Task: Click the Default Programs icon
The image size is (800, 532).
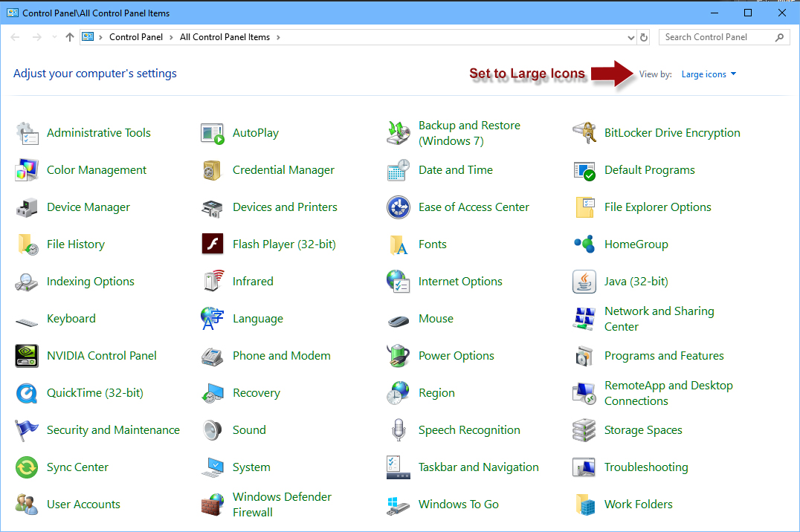Action: click(584, 170)
